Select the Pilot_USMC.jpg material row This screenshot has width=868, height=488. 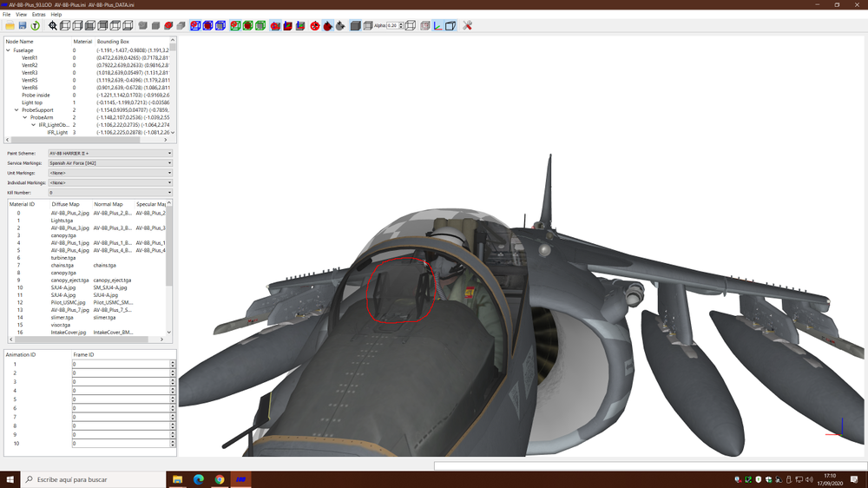click(68, 302)
